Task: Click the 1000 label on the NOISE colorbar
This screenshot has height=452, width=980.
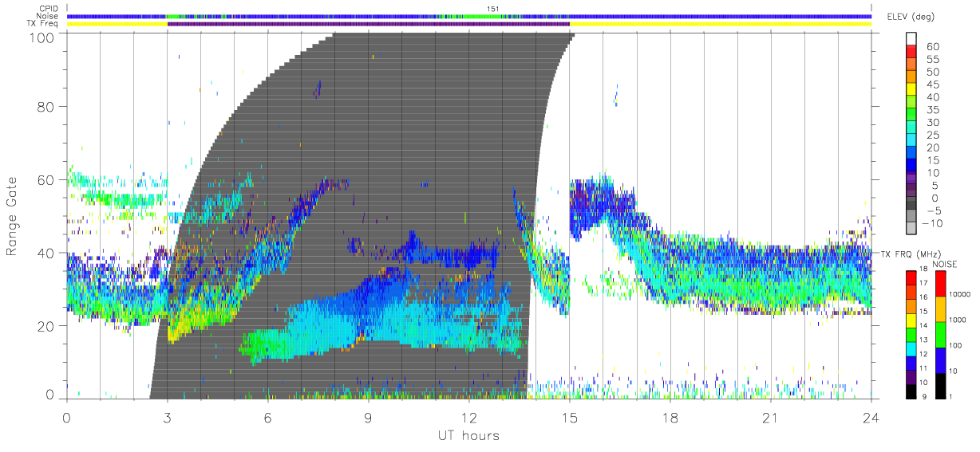Action: point(958,321)
